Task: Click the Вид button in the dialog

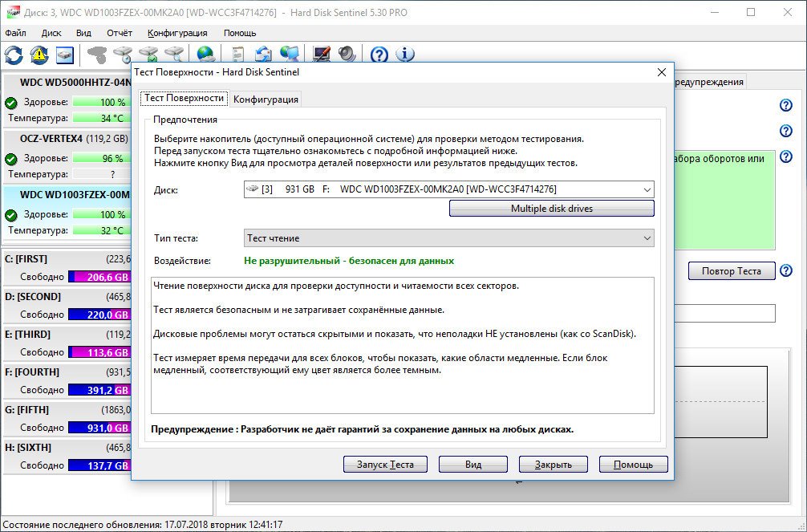Action: click(x=473, y=465)
